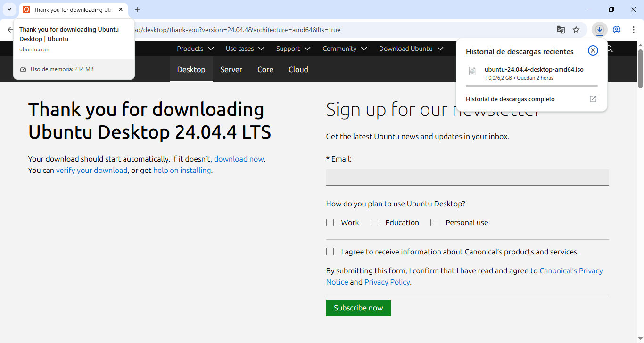Viewport: 644px width, 343px height.
Task: Open the Privacy Policy link
Action: coord(387,282)
